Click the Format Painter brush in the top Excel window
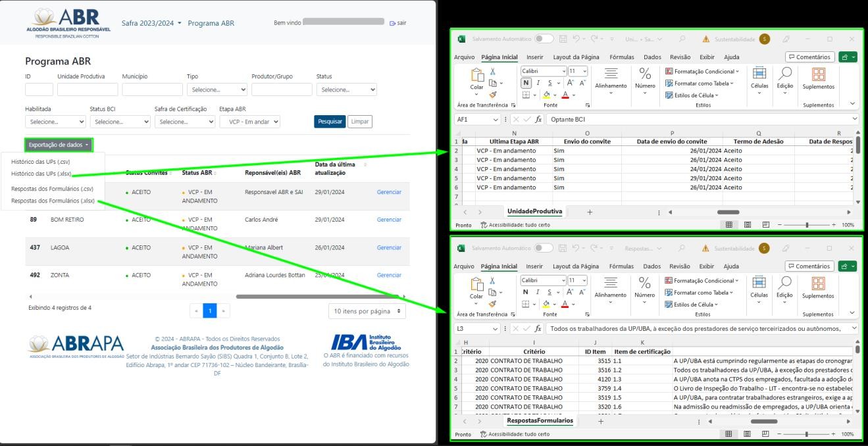 point(493,94)
